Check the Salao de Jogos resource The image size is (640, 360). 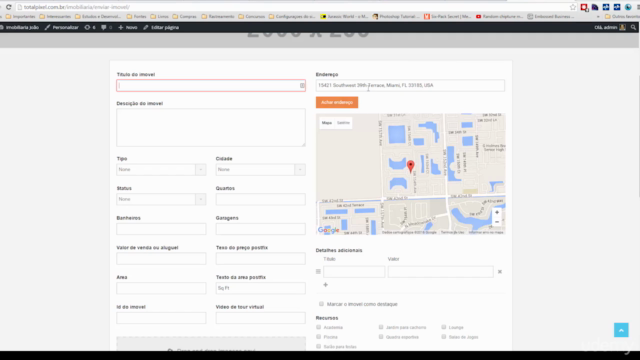(x=444, y=337)
